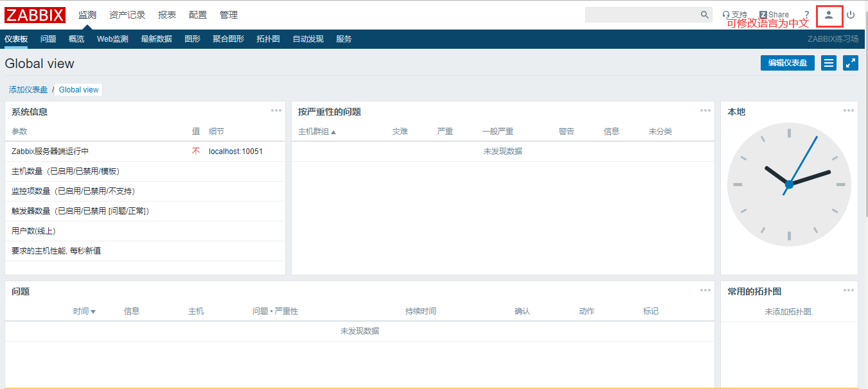Click the 未添加拓扑图 message
The height and width of the screenshot is (389, 868).
point(789,312)
